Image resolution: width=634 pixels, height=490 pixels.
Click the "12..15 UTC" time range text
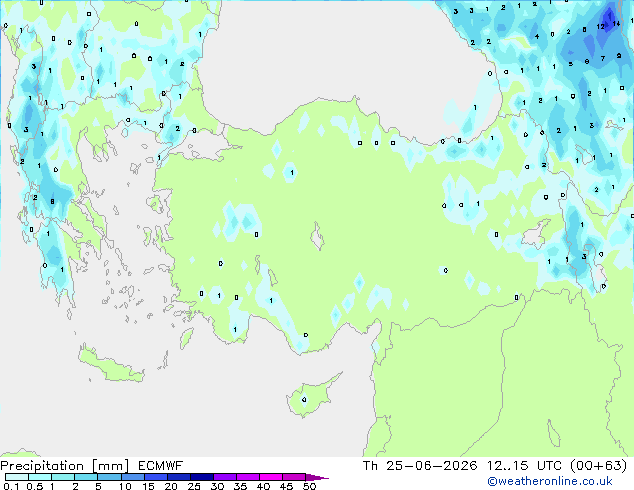524,466
